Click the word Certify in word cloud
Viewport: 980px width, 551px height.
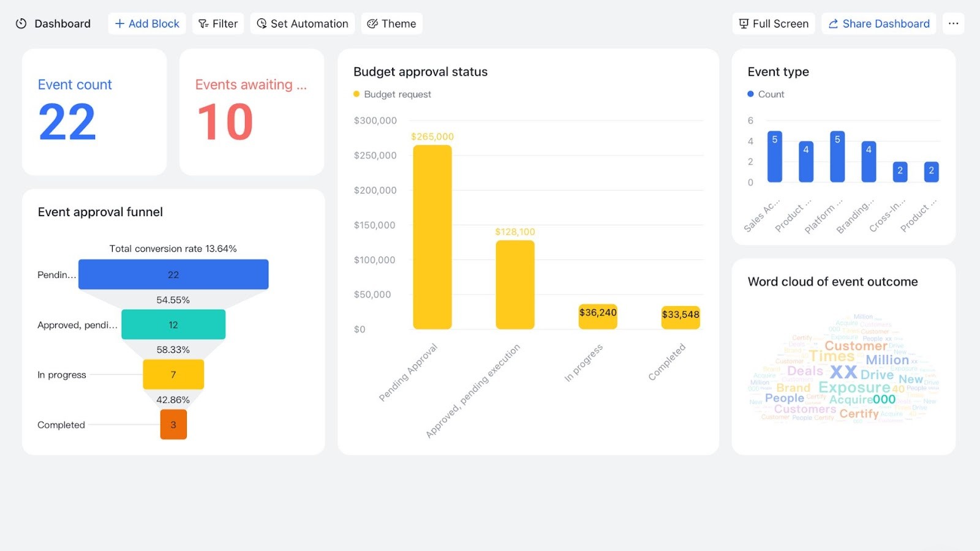(859, 414)
